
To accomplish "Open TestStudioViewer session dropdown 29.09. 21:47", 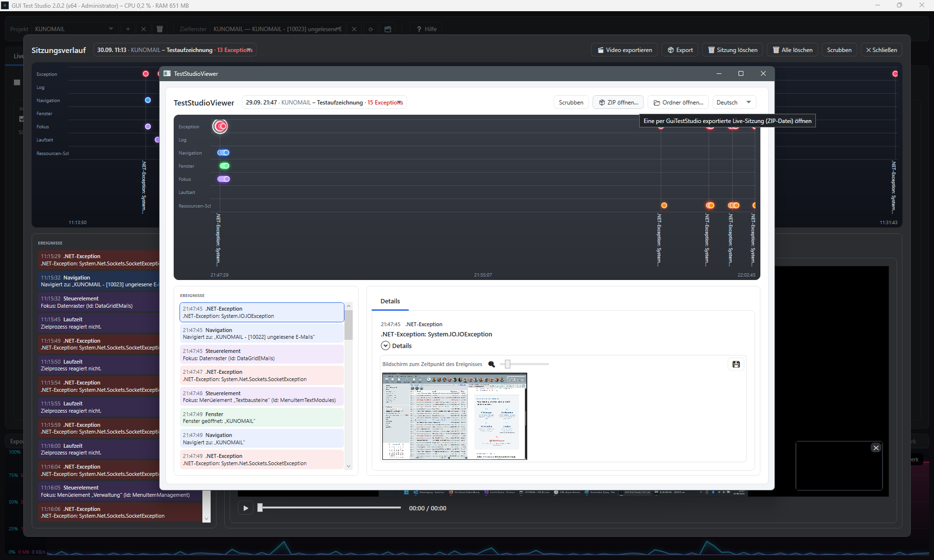I will click(x=324, y=103).
